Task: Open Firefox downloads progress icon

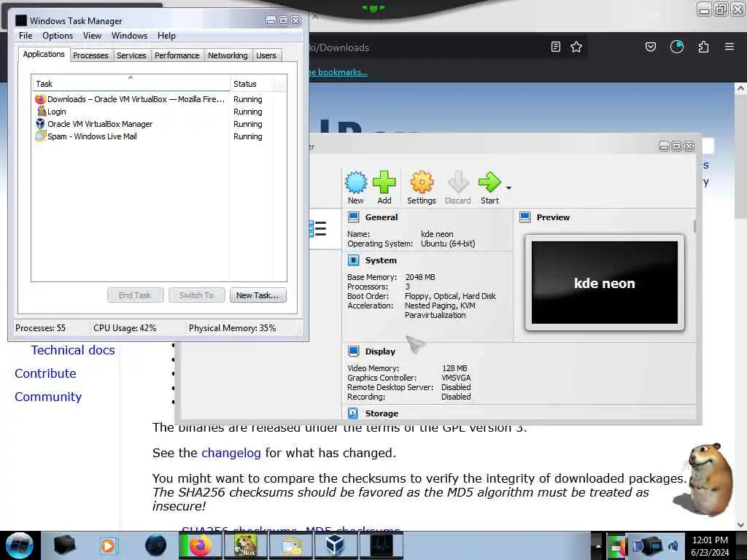Action: click(676, 47)
